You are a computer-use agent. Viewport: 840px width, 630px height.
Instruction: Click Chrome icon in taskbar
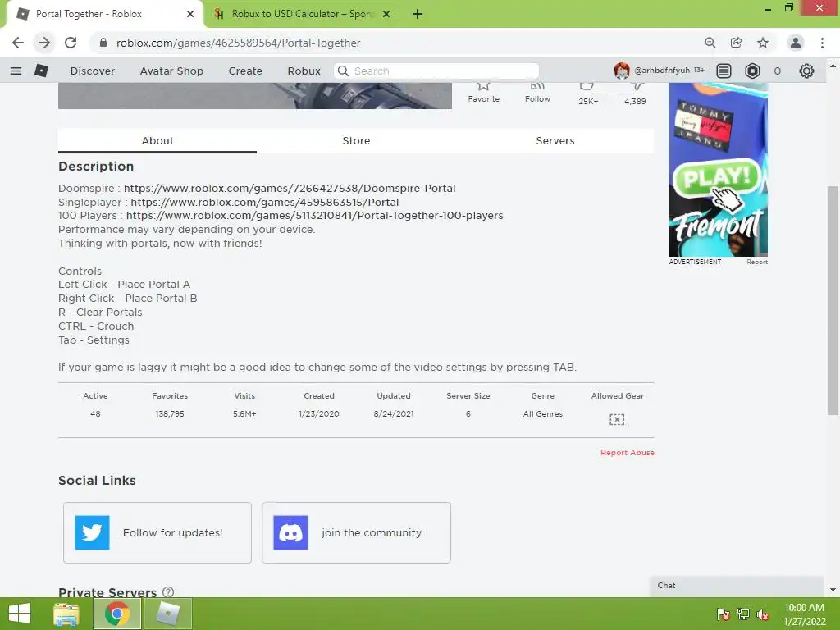click(116, 614)
